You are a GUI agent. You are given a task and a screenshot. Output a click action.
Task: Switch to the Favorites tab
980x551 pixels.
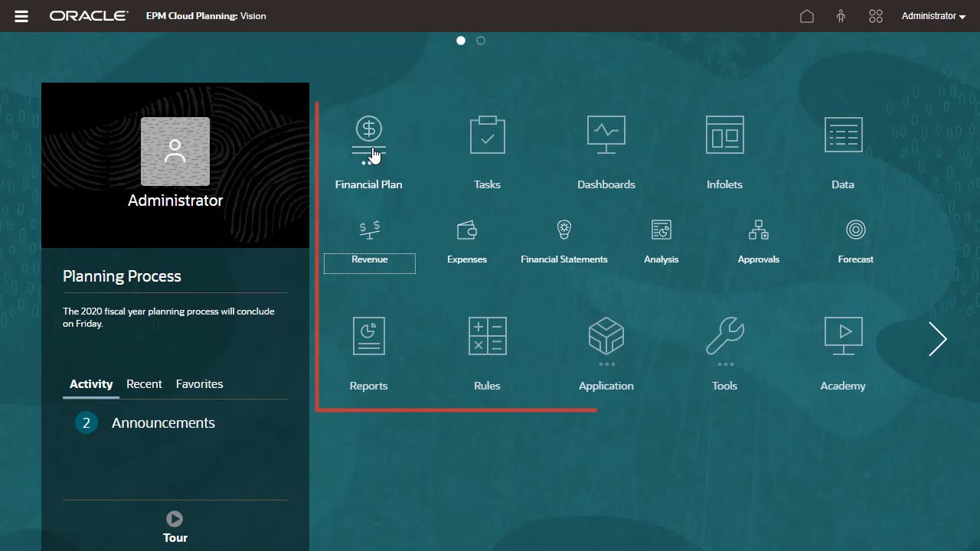coord(199,384)
